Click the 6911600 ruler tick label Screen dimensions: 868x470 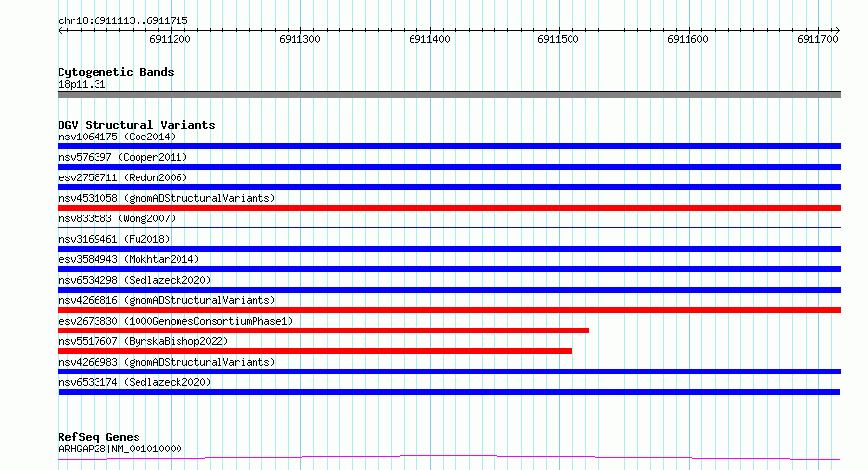point(688,39)
